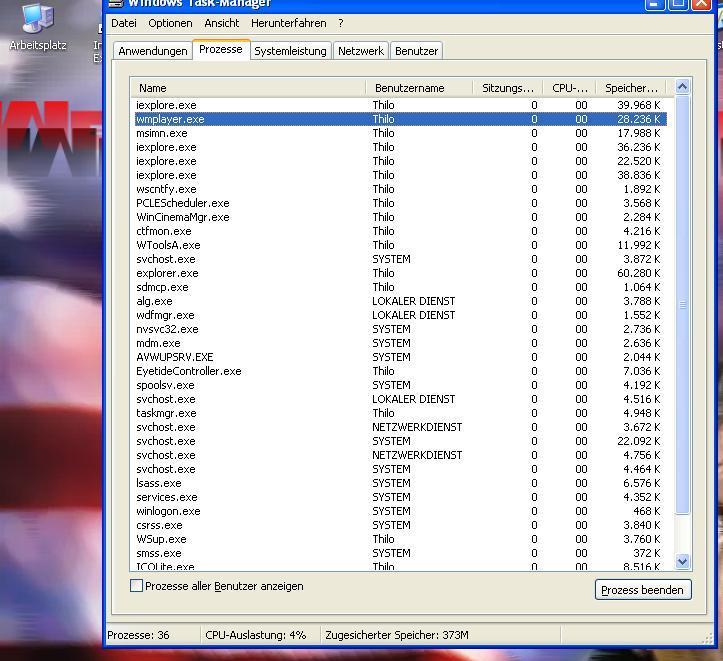The height and width of the screenshot is (661, 723).
Task: Select svchost.exe using 3.672 K
Action: pos(400,427)
